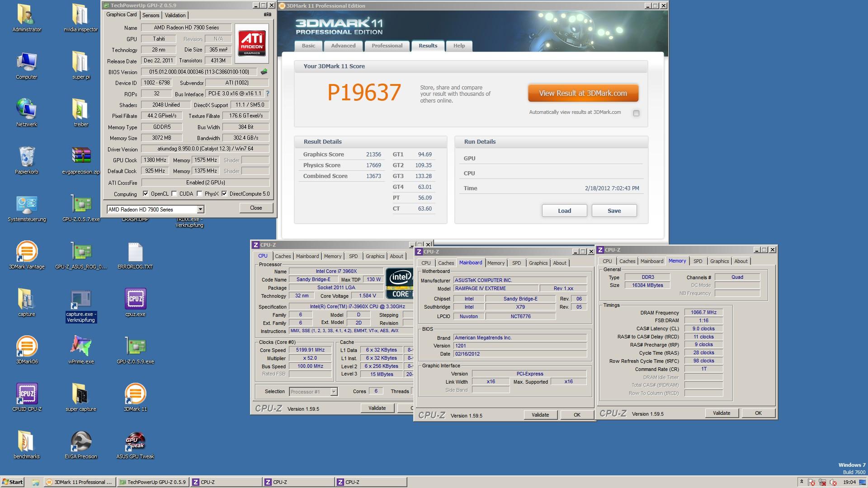Open the super pi folder
Image resolution: width=868 pixels, height=488 pixels.
(81, 66)
